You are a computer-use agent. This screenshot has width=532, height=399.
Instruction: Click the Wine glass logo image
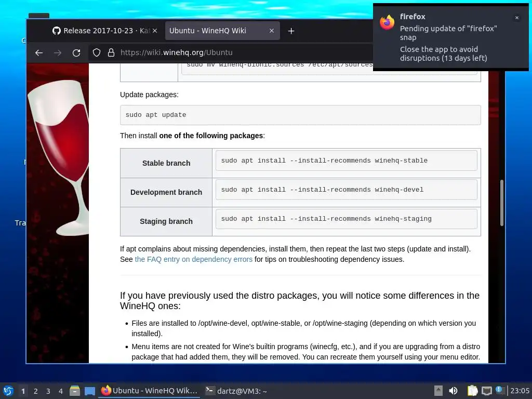coord(58,158)
